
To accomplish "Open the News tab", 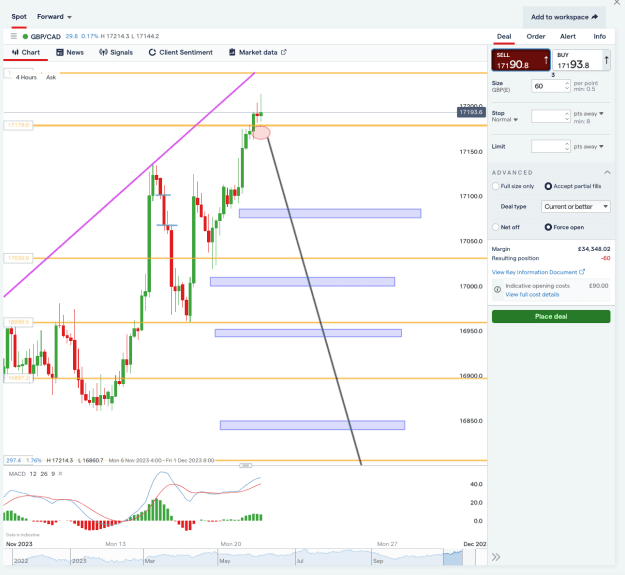I will click(70, 53).
